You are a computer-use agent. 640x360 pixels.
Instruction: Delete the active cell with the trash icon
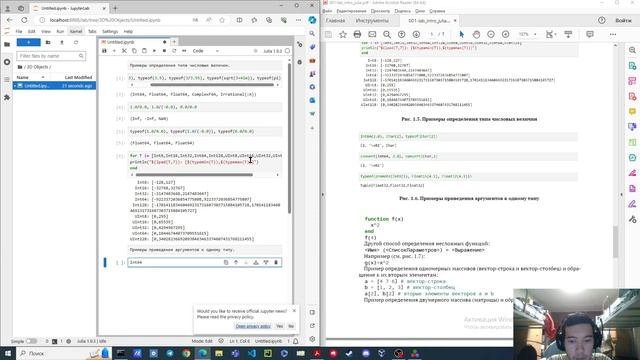pos(276,262)
